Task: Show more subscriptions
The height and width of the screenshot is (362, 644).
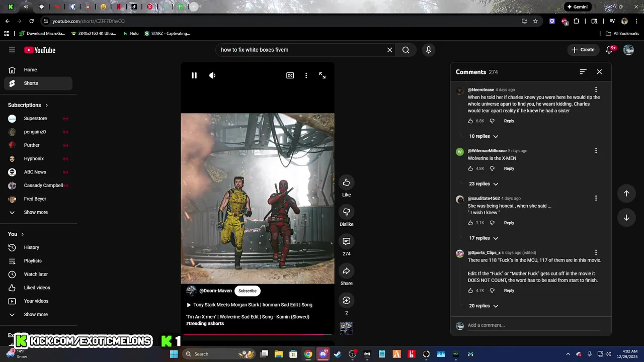Action: pyautogui.click(x=38, y=212)
